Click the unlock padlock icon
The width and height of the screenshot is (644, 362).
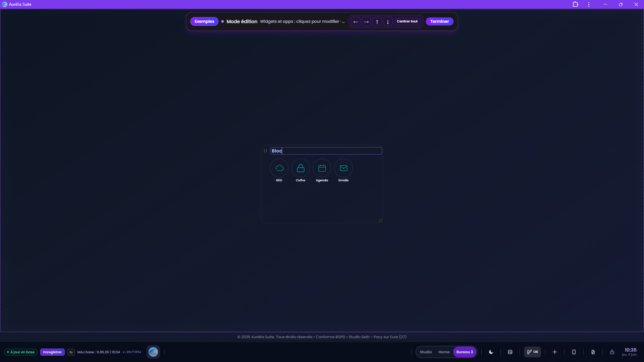coord(612,352)
